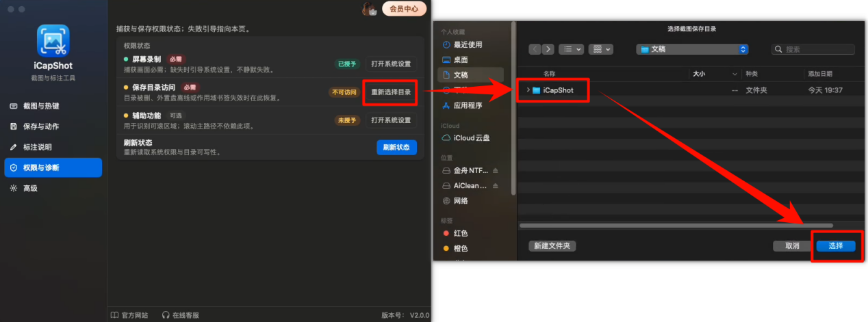868x322 pixels.
Task: Select the iCapShot folder row
Action: click(x=691, y=90)
